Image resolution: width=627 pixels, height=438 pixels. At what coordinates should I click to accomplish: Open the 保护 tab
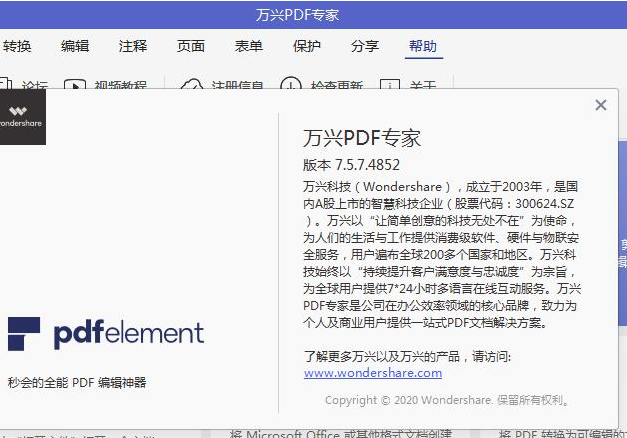coord(307,46)
